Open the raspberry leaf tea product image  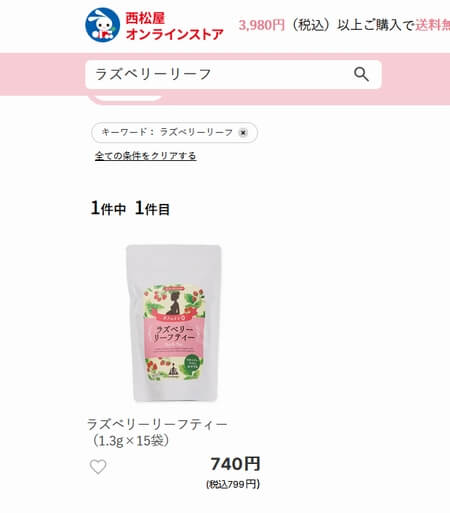pos(174,323)
